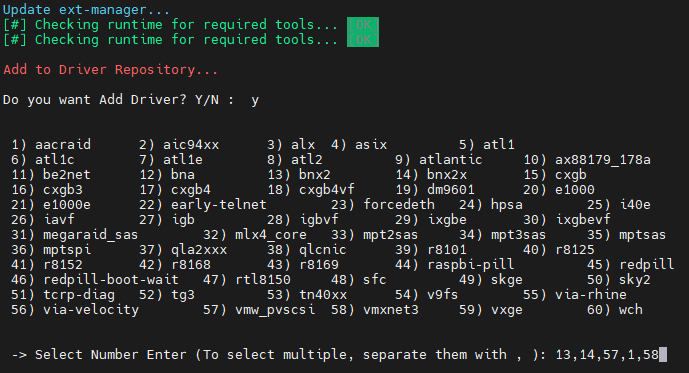Click the '60) wch' driver entry

[614, 310]
